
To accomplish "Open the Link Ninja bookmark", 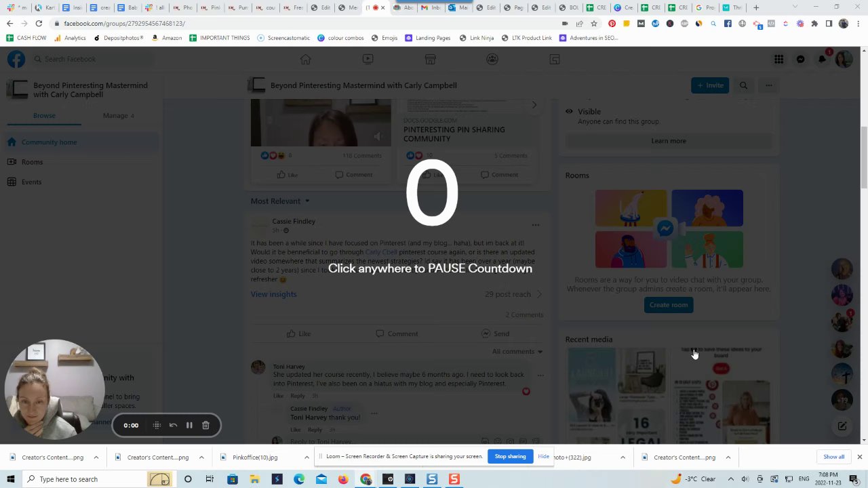I will pyautogui.click(x=477, y=38).
